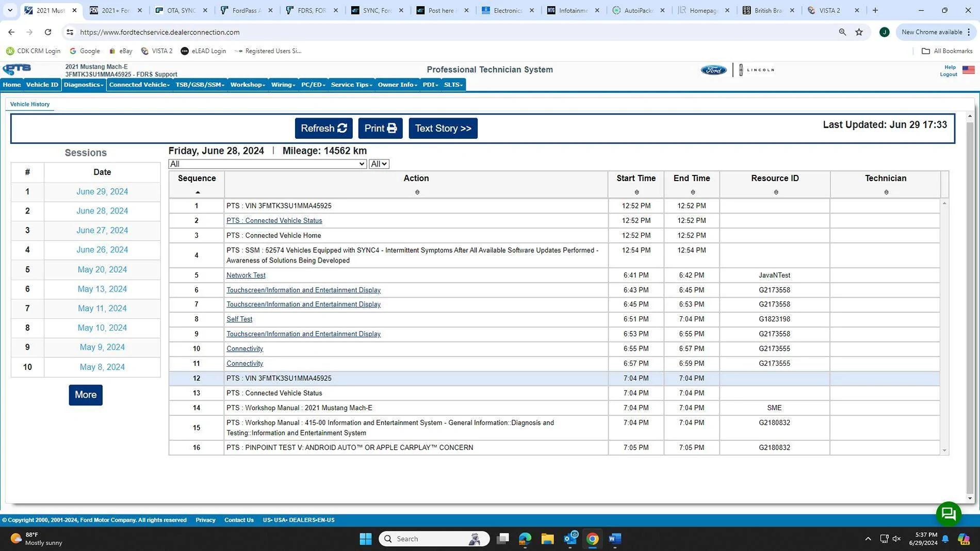Viewport: 980px width, 551px height.
Task: Click the PTS logo at top left
Action: tap(17, 69)
